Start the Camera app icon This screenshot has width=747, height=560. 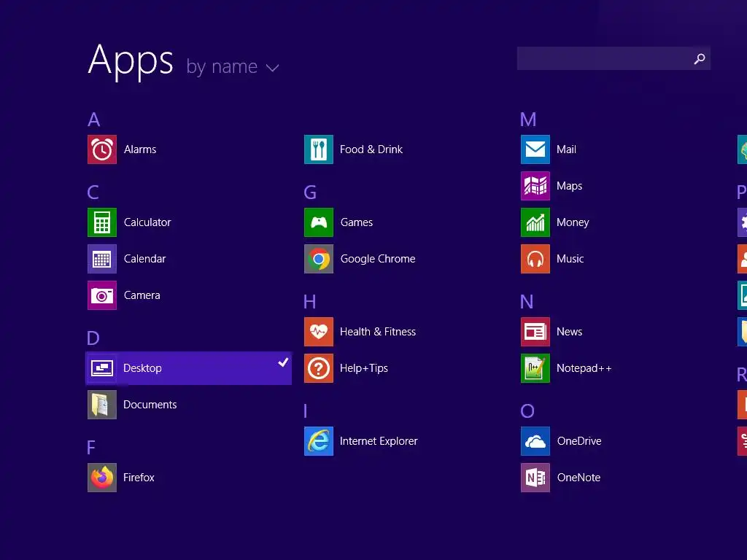point(102,295)
